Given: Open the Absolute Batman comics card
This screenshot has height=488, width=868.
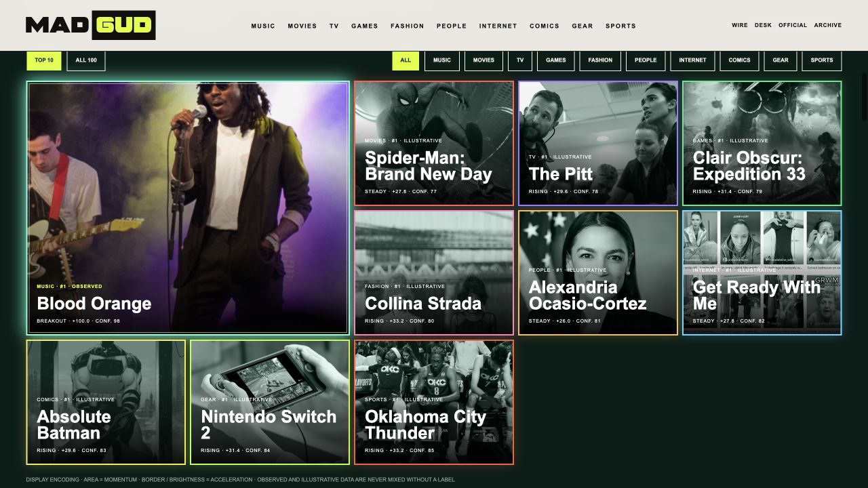Looking at the screenshot, I should [106, 402].
